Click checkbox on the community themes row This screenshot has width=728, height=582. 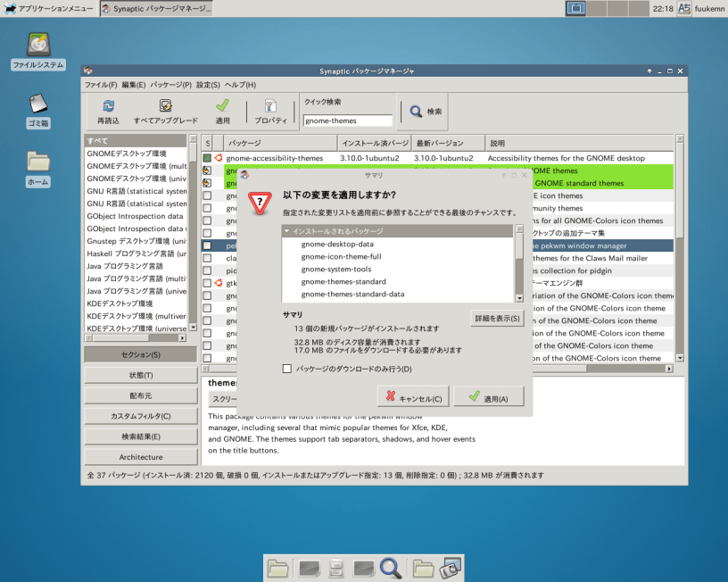(207, 208)
